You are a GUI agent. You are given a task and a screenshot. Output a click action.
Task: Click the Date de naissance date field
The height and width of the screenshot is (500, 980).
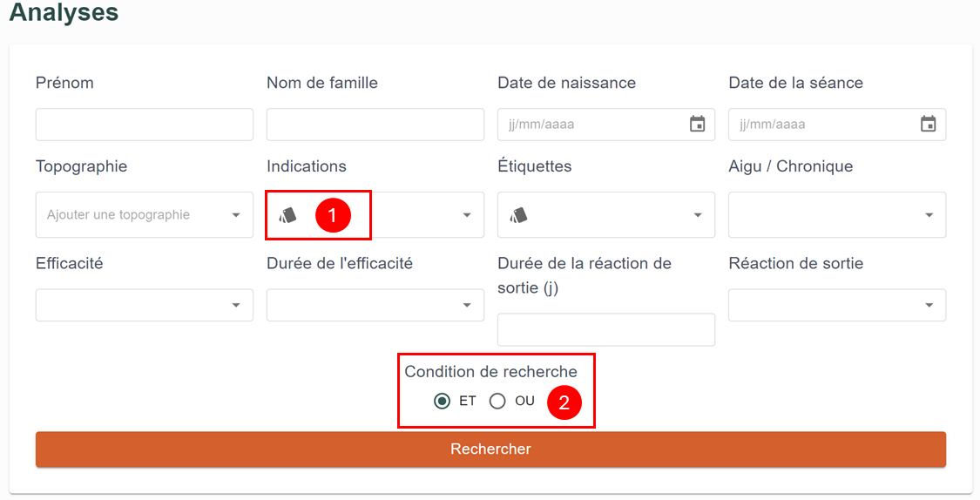(x=606, y=125)
